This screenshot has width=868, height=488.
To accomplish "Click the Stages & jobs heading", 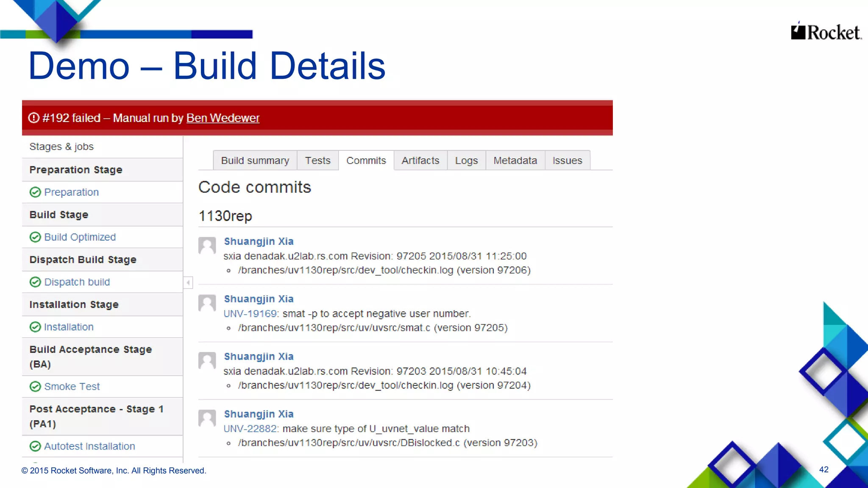I will tap(61, 147).
